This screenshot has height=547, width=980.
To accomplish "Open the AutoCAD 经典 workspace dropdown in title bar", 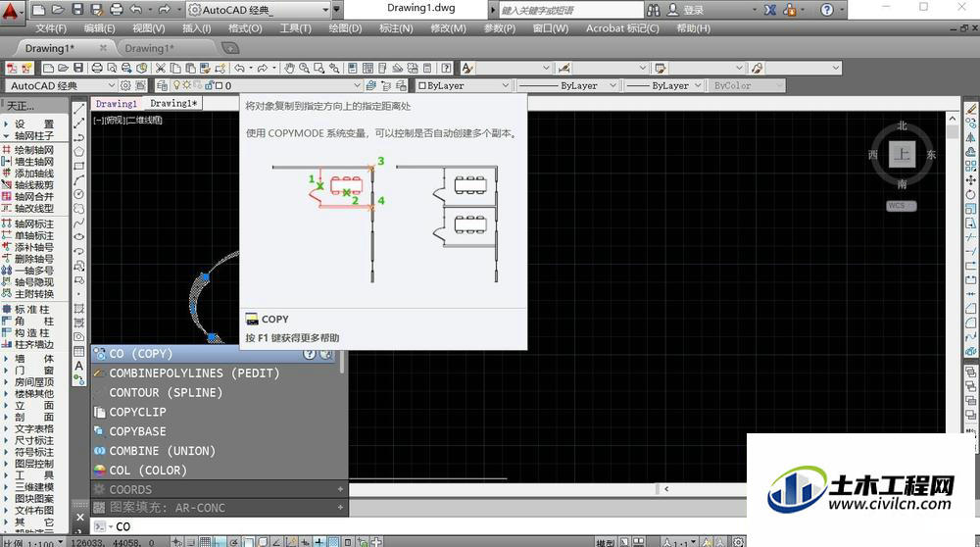I will pos(325,10).
